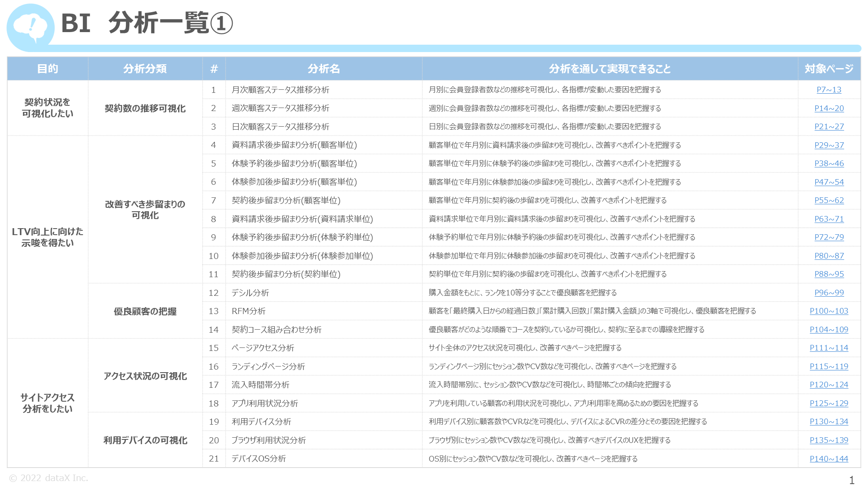
Task: Select the 分析を通して実現できること header
Action: point(610,69)
